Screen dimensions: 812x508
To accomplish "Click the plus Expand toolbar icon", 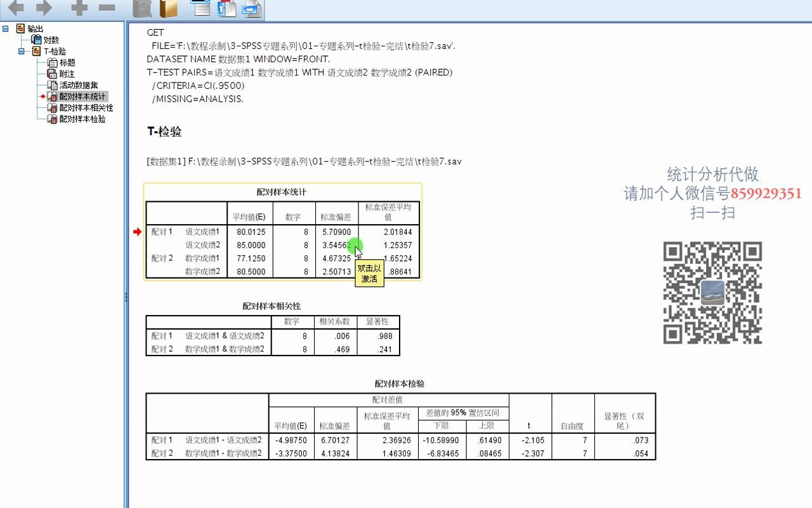I will pyautogui.click(x=79, y=8).
